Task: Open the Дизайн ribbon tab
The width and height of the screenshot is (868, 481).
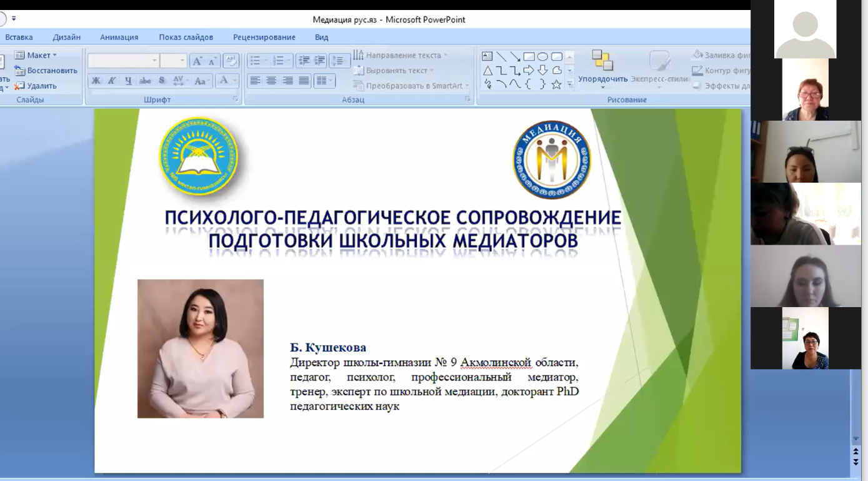Action: [67, 37]
